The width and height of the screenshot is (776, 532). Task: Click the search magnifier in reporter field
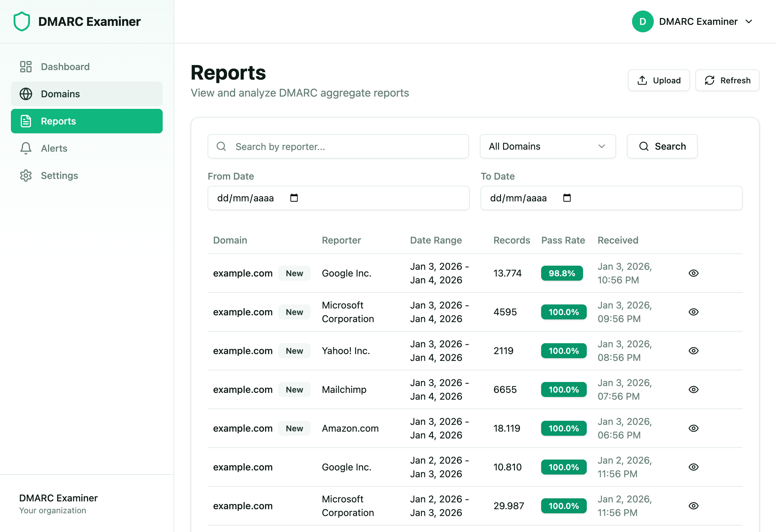tap(221, 146)
